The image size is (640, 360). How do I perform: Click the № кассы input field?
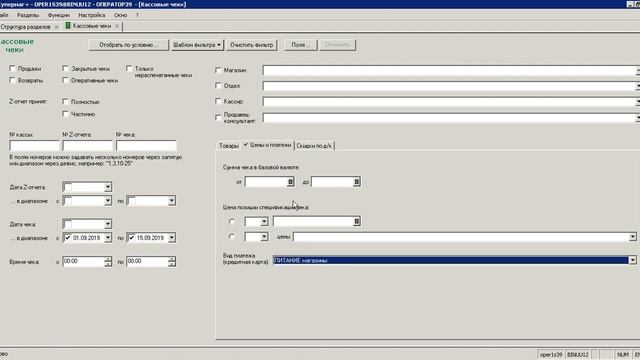(x=34, y=146)
